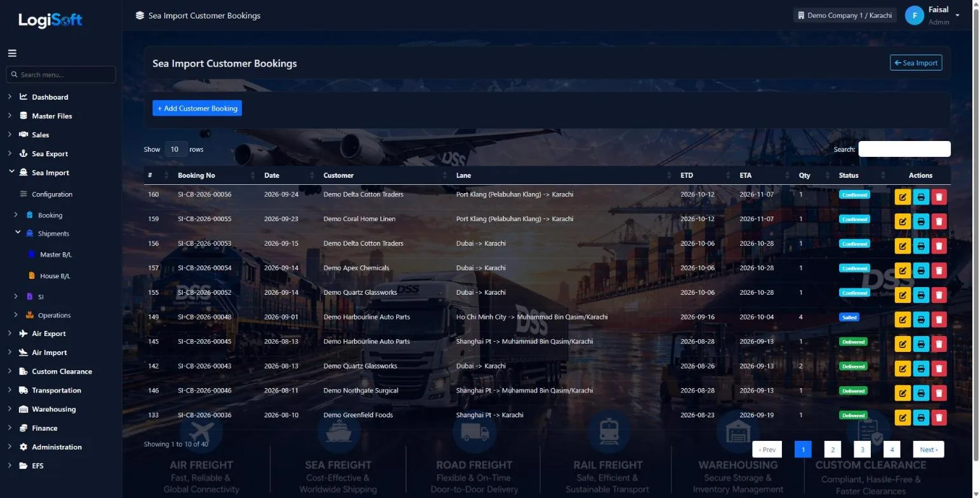Screen dimensions: 980x498
Task: Delete booking SI-CB-2026-00046
Action: (x=939, y=393)
